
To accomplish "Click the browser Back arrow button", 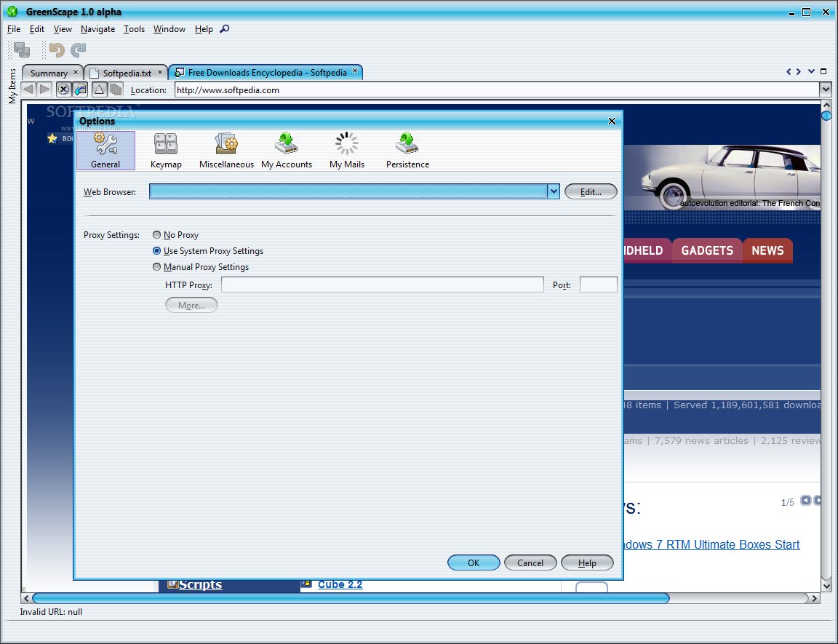I will point(28,90).
